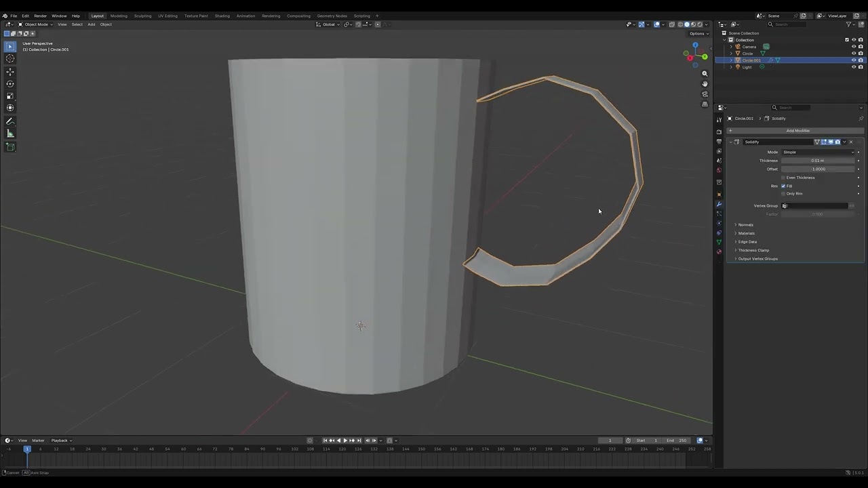Activate the 3D Cursor tool
This screenshot has height=488, width=868.
(10, 58)
